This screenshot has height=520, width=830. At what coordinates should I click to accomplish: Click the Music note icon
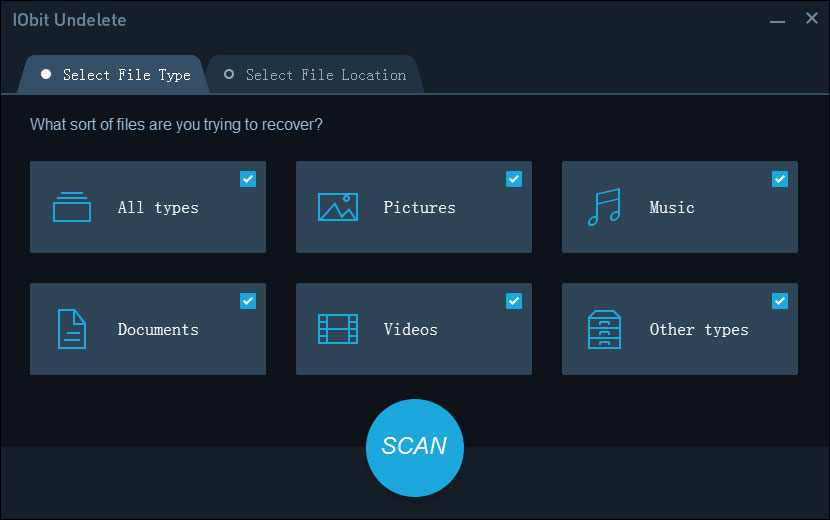[603, 207]
